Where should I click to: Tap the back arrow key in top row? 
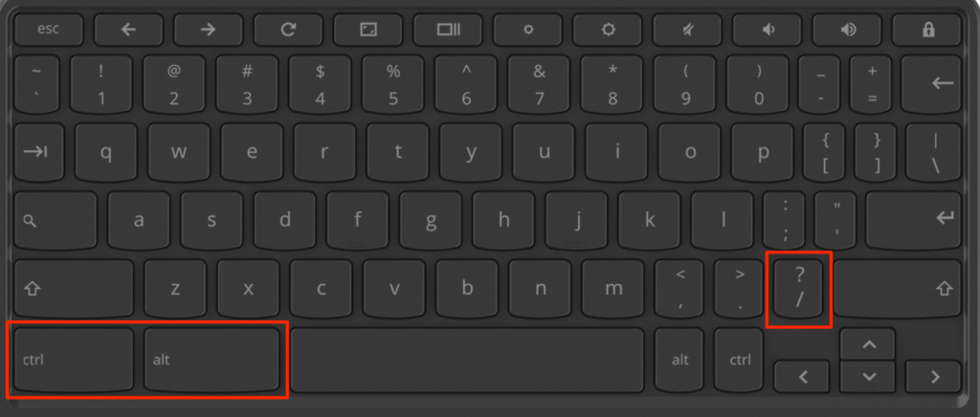[x=128, y=30]
